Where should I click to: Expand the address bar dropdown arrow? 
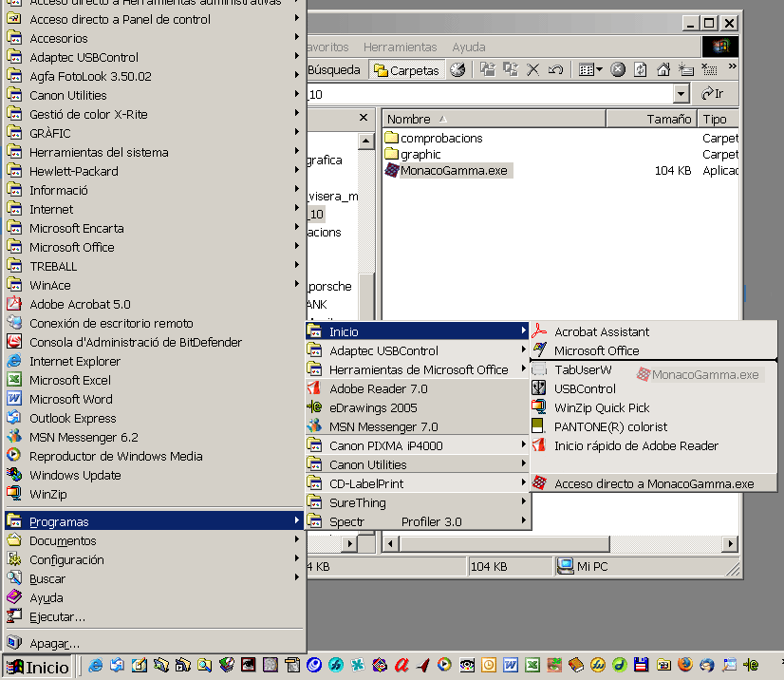click(x=681, y=94)
